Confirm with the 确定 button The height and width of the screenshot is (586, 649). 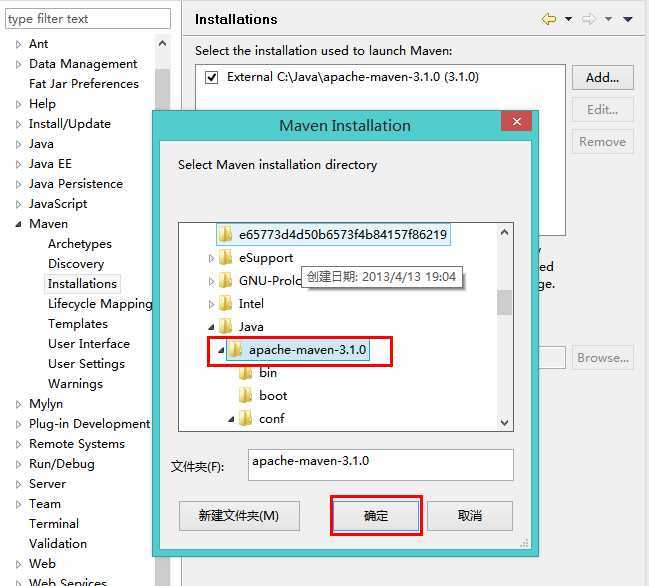click(x=376, y=516)
